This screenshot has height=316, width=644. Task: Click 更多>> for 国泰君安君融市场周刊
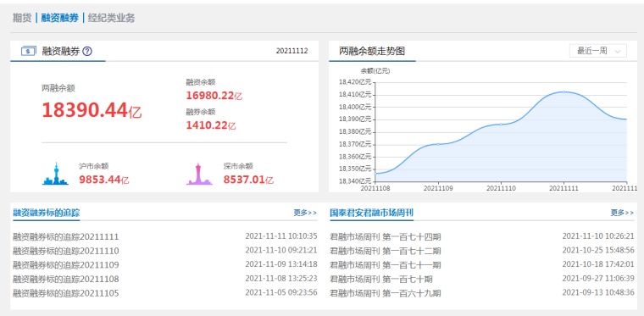click(x=622, y=213)
